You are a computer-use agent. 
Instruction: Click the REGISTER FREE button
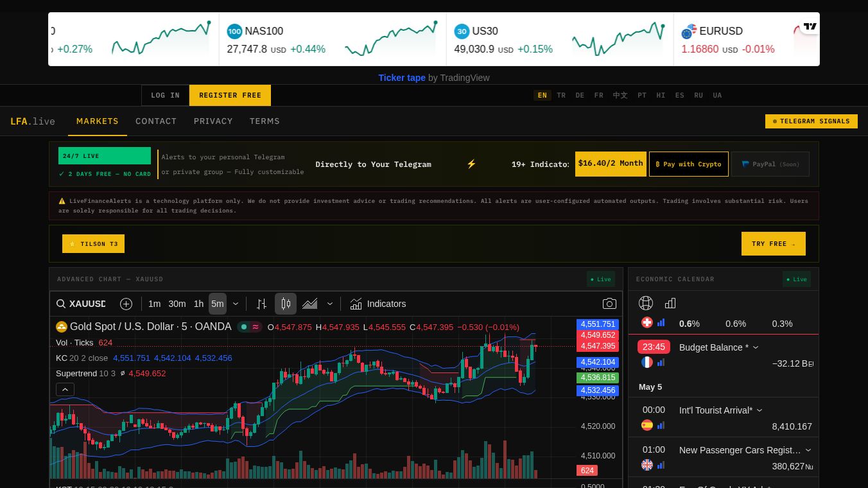[230, 95]
